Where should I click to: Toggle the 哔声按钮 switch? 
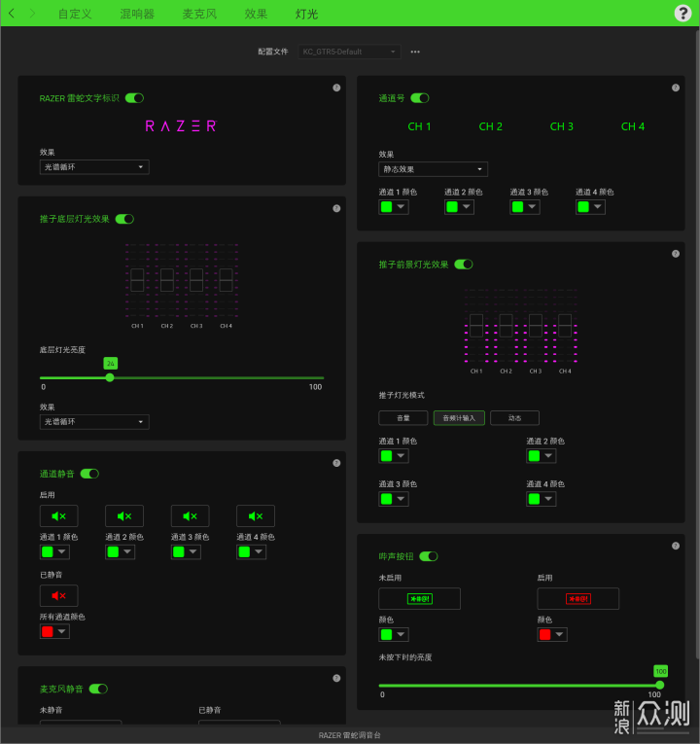tap(429, 556)
